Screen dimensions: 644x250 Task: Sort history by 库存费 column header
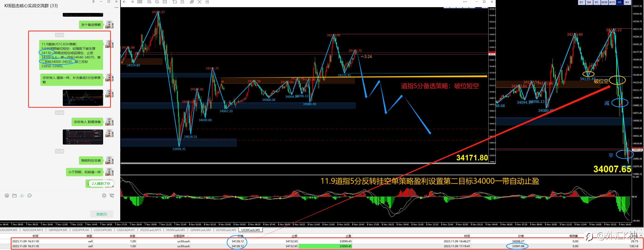pyautogui.click(x=574, y=236)
